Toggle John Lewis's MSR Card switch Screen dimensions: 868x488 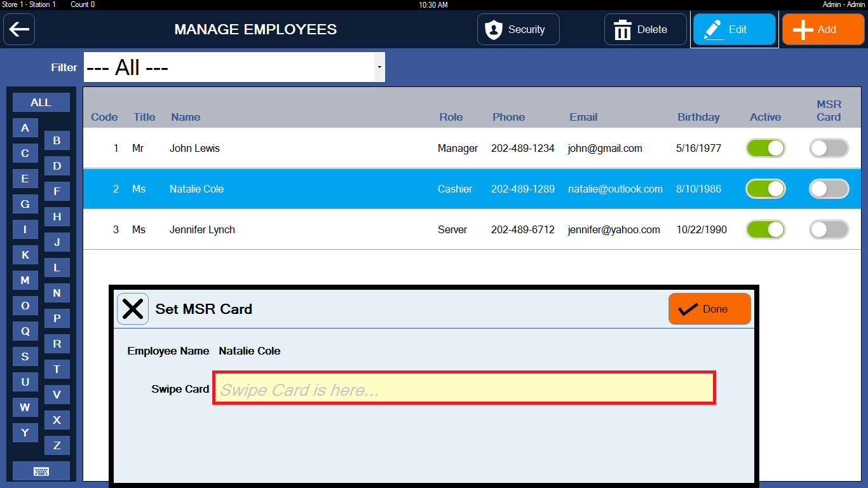pyautogui.click(x=829, y=148)
